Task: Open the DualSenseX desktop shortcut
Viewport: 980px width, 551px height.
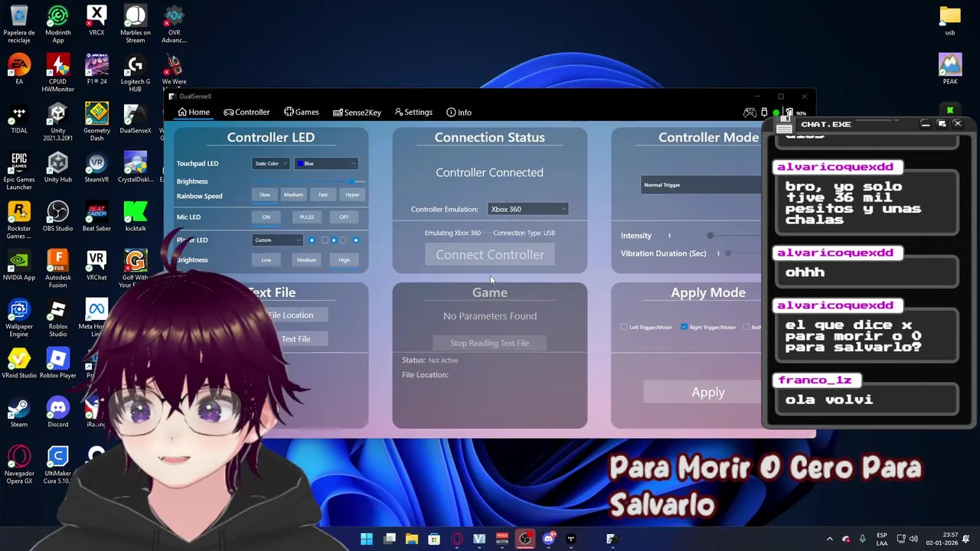Action: pos(136,118)
